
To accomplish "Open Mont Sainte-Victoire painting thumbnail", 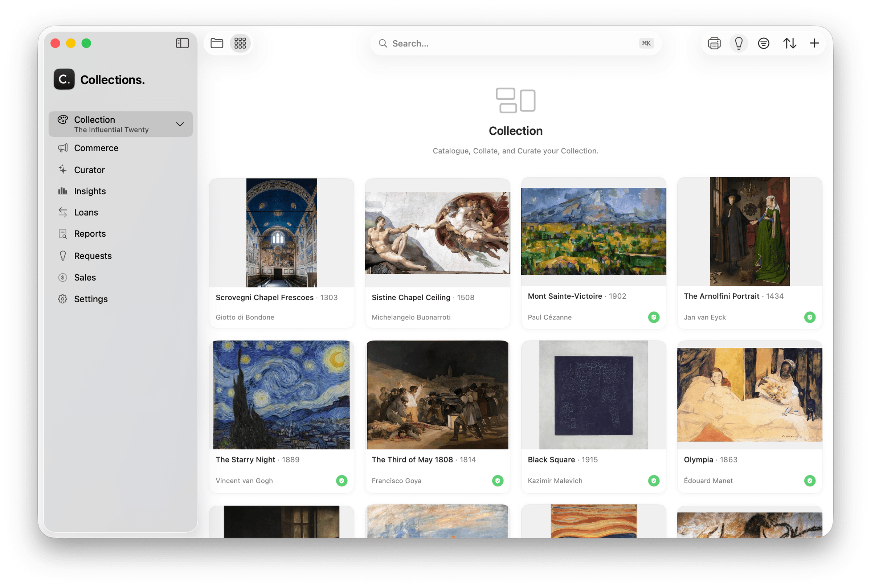I will 594,232.
